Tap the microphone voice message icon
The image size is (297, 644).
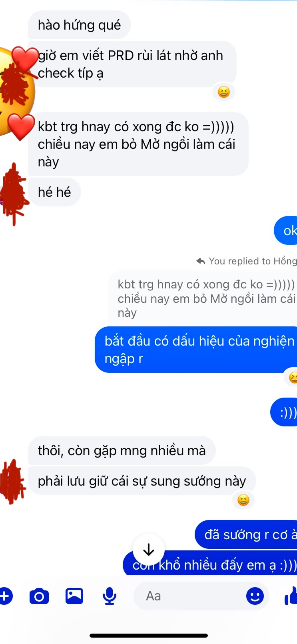click(x=109, y=596)
